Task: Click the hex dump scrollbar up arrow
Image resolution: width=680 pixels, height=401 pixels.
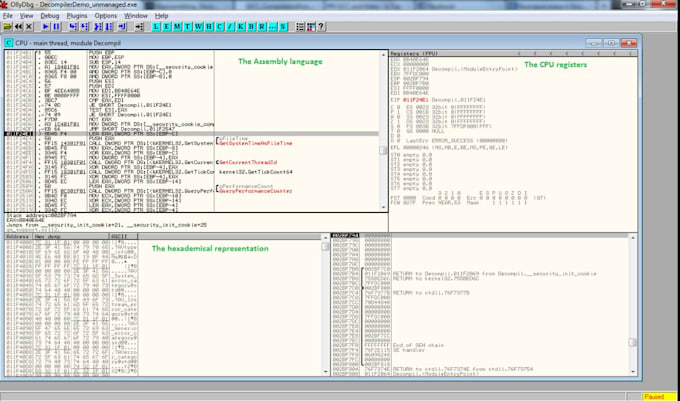Action: 326,238
